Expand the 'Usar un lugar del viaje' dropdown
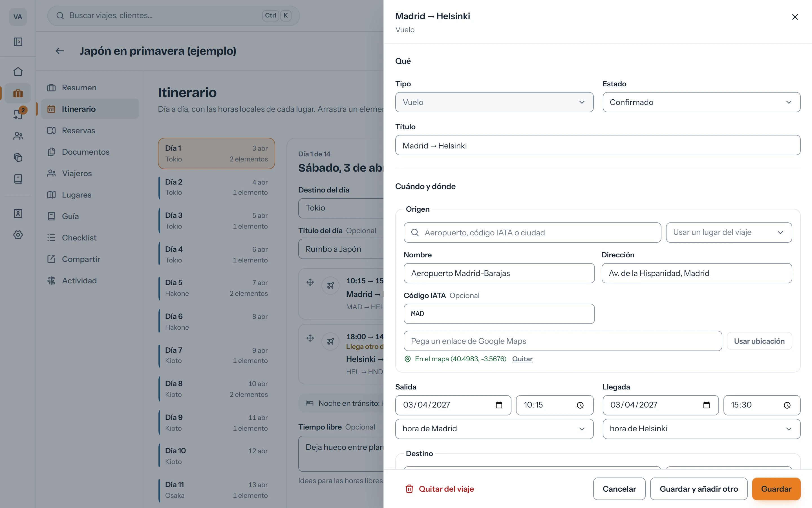Screen dimensions: 812x508 729,233
